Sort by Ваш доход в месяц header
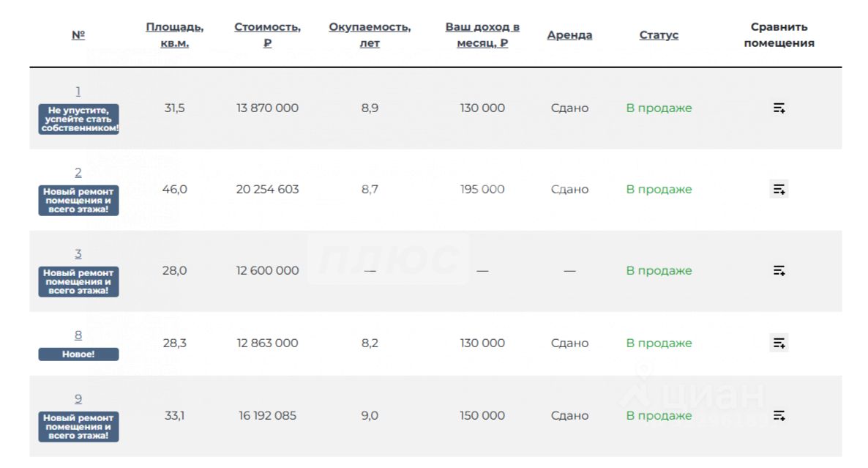This screenshot has width=868, height=468. click(482, 35)
